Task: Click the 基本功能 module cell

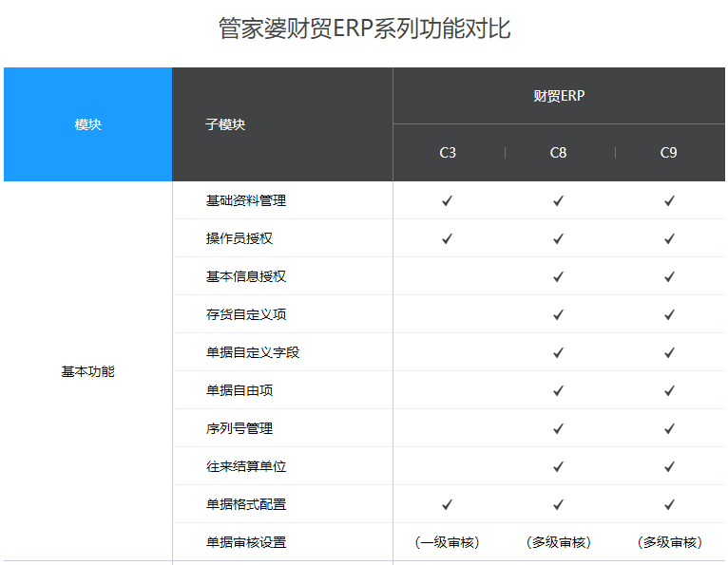Action: click(87, 371)
